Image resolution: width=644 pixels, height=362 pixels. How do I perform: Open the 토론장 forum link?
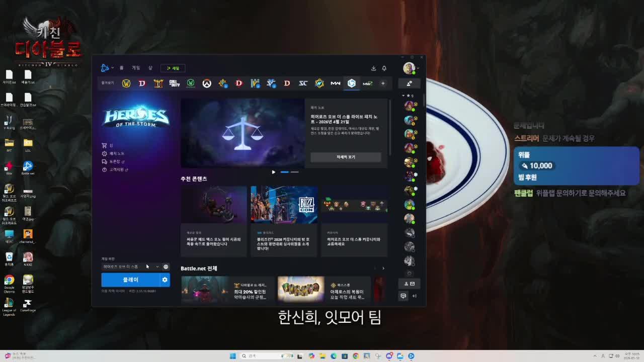click(113, 161)
